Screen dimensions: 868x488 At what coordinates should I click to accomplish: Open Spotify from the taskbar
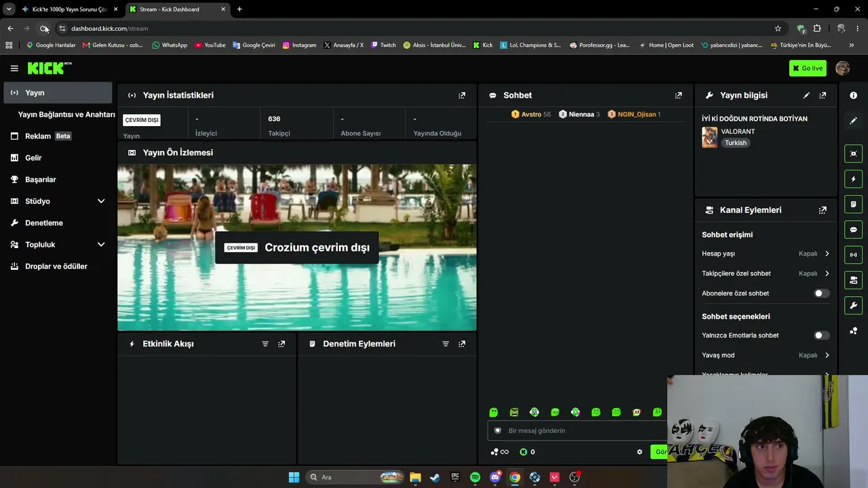point(475,477)
